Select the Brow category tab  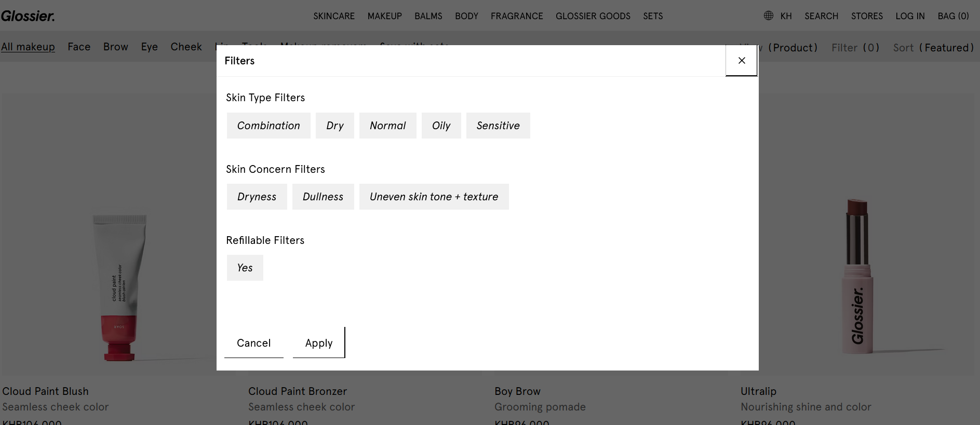click(116, 47)
